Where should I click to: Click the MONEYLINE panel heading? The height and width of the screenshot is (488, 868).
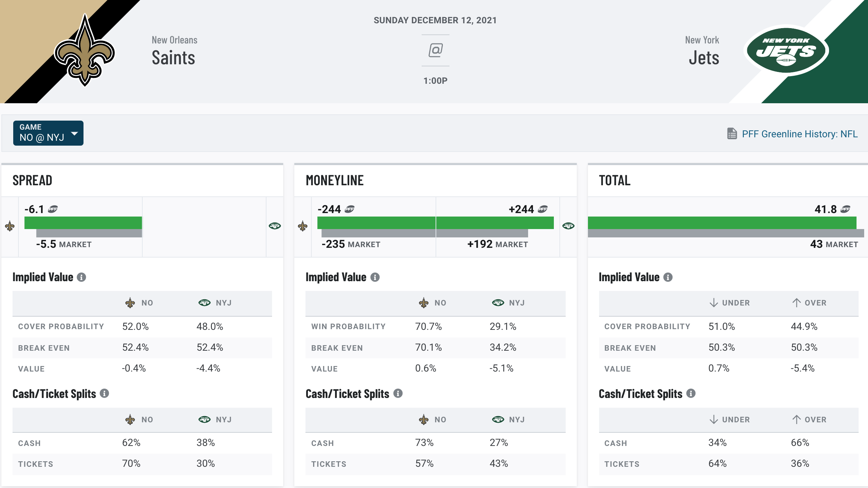(335, 180)
